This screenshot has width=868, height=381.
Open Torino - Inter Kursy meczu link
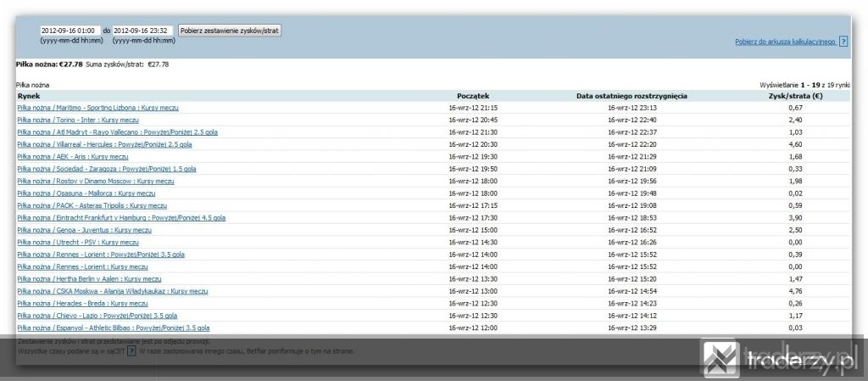(78, 120)
